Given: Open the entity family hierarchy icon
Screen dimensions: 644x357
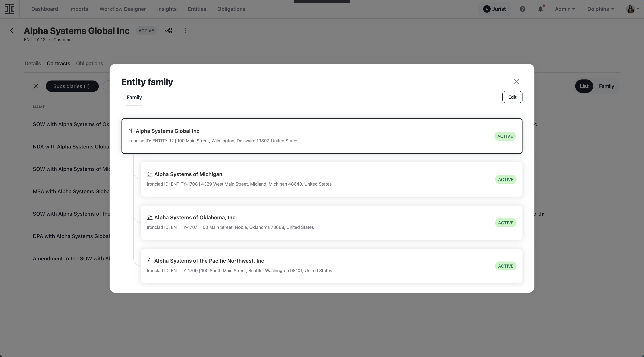Looking at the screenshot, I should click(168, 31).
